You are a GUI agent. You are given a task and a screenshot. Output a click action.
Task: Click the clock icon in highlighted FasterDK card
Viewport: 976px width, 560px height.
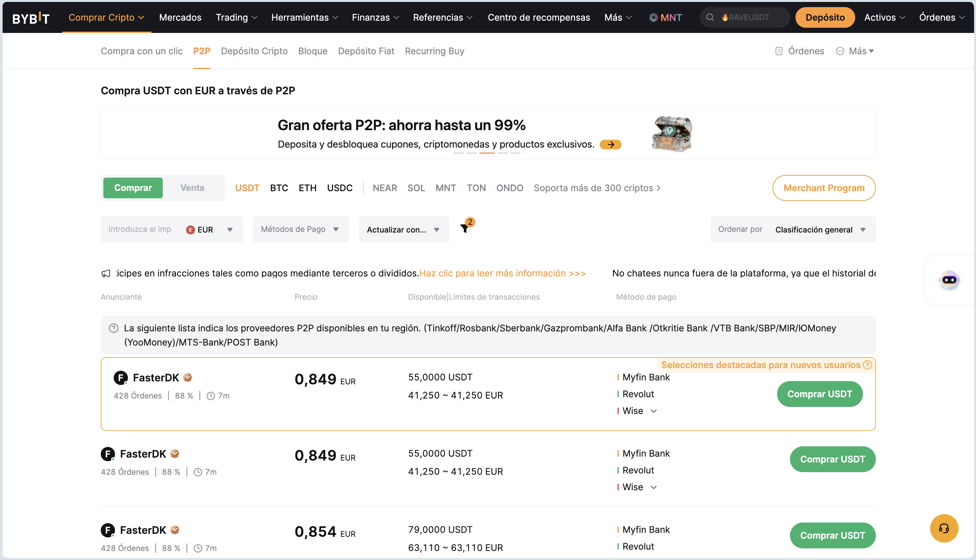tap(211, 396)
